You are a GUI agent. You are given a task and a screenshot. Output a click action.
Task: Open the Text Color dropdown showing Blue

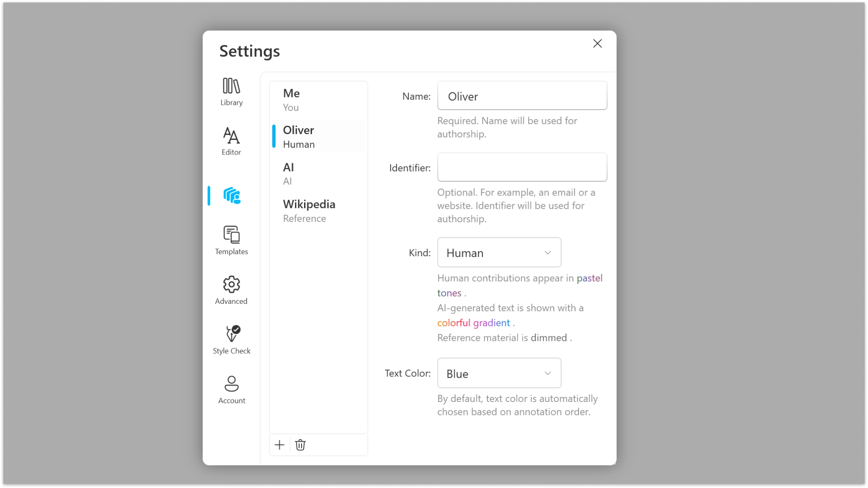pyautogui.click(x=499, y=373)
